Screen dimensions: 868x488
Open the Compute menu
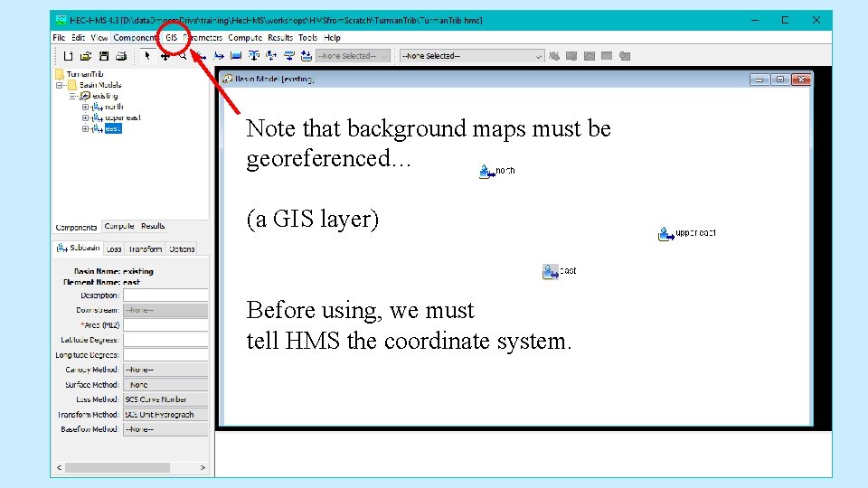245,38
